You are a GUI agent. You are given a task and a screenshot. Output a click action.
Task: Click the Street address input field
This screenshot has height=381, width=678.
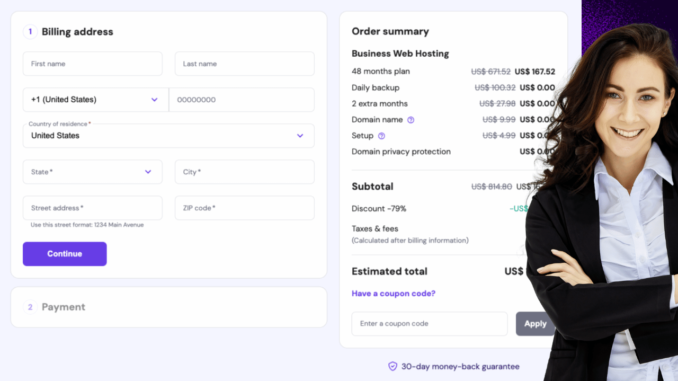[93, 208]
